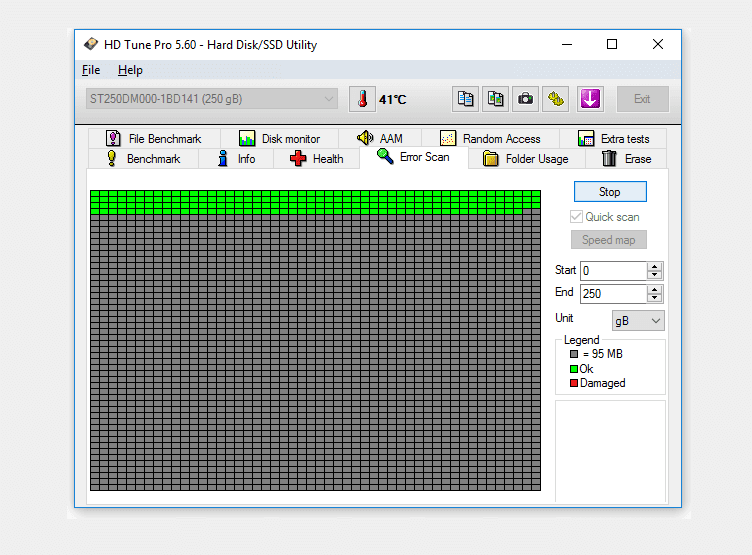752x555 pixels.
Task: Increase the Start value with up arrow
Action: point(654,266)
